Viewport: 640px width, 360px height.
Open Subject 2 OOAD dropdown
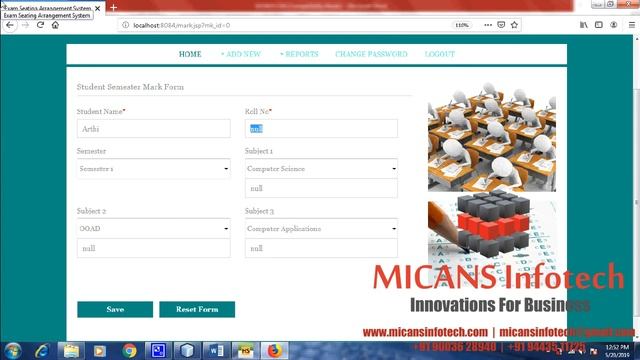153,229
